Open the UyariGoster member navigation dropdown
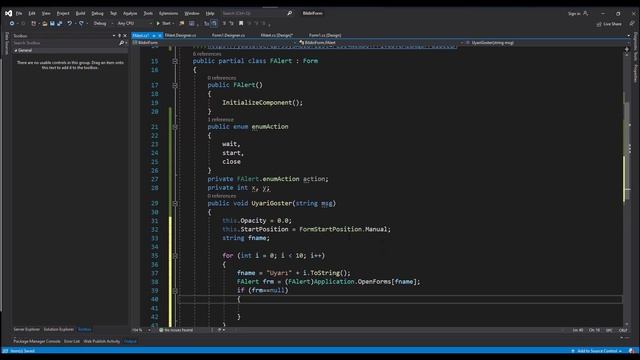The width and height of the screenshot is (640, 360). (x=544, y=42)
